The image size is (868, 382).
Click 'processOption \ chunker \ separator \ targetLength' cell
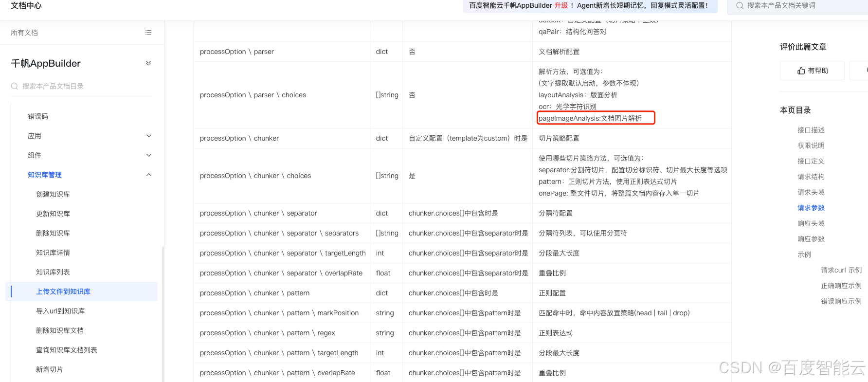pyautogui.click(x=282, y=253)
